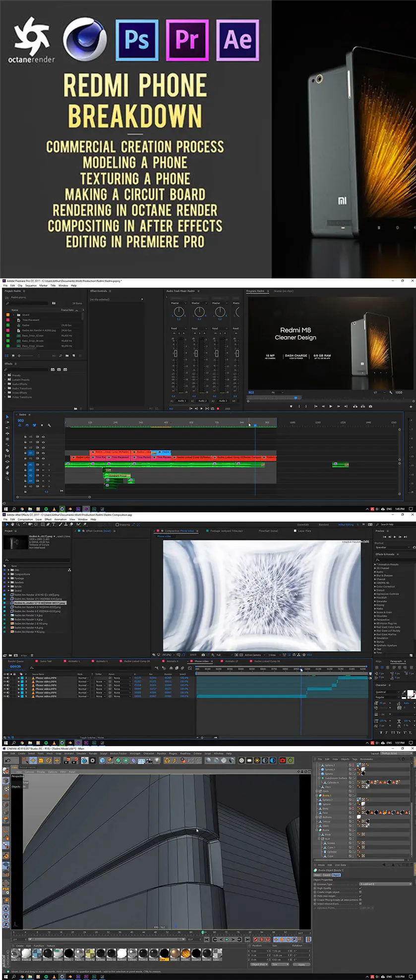Lock track V4 in Premiere timeline
416x980 pixels.
click(25, 442)
